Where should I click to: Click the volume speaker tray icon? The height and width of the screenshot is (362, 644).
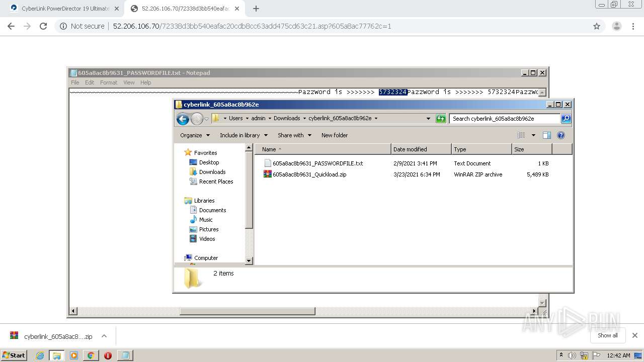coord(572,355)
